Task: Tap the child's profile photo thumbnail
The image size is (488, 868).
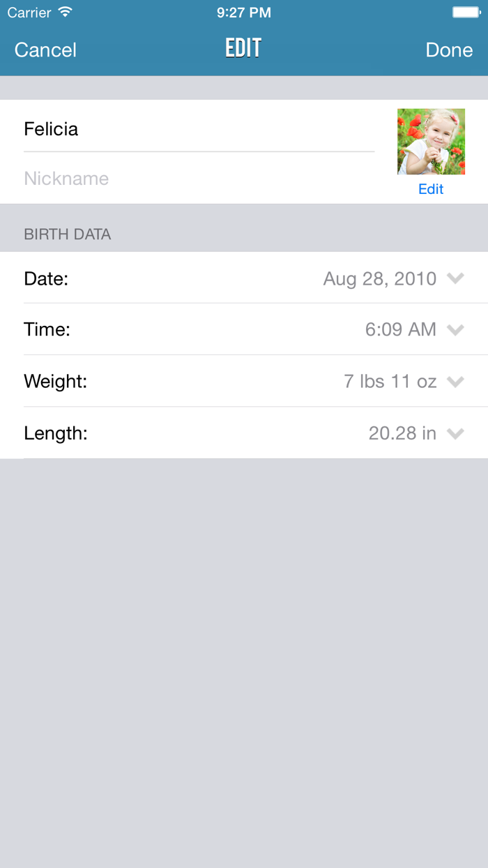Action: pyautogui.click(x=431, y=142)
